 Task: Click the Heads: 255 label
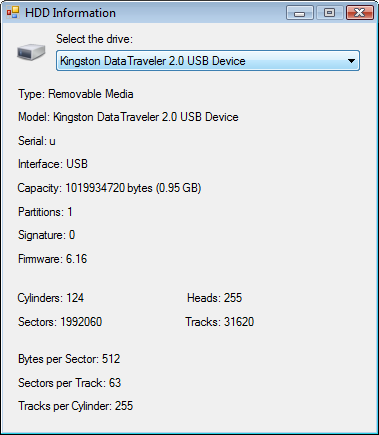(214, 298)
